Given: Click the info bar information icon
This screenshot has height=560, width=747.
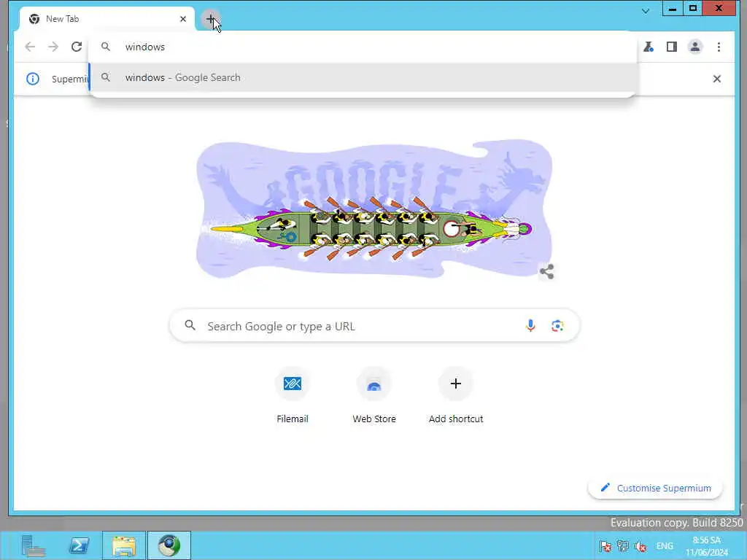Looking at the screenshot, I should 33,79.
